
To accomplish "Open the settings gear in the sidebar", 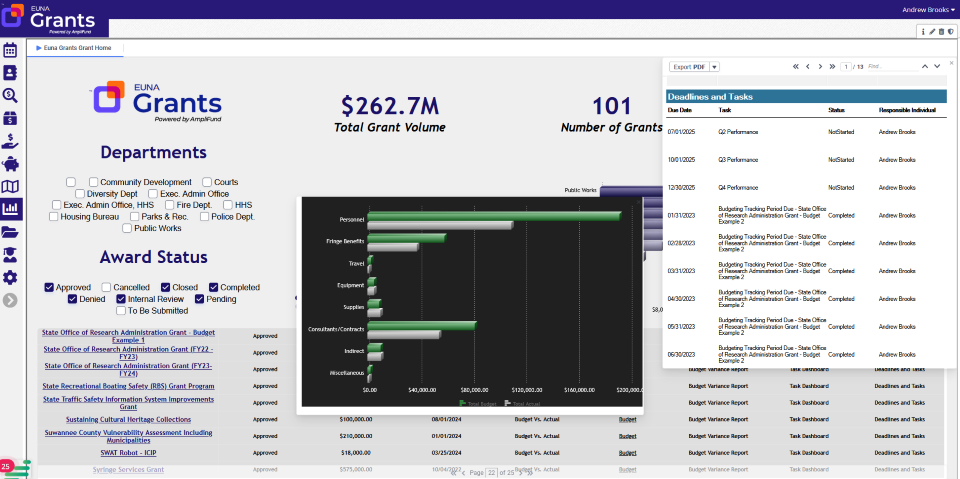I will (11, 277).
